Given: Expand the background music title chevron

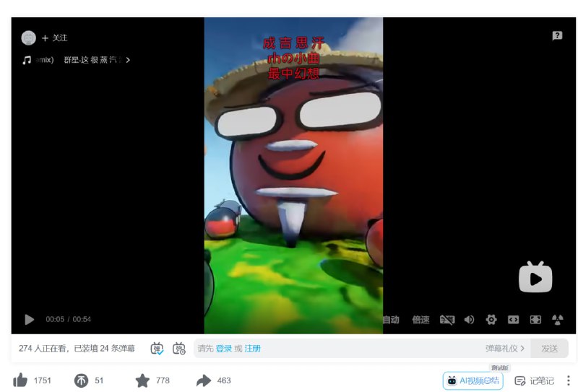Looking at the screenshot, I should click(x=128, y=60).
